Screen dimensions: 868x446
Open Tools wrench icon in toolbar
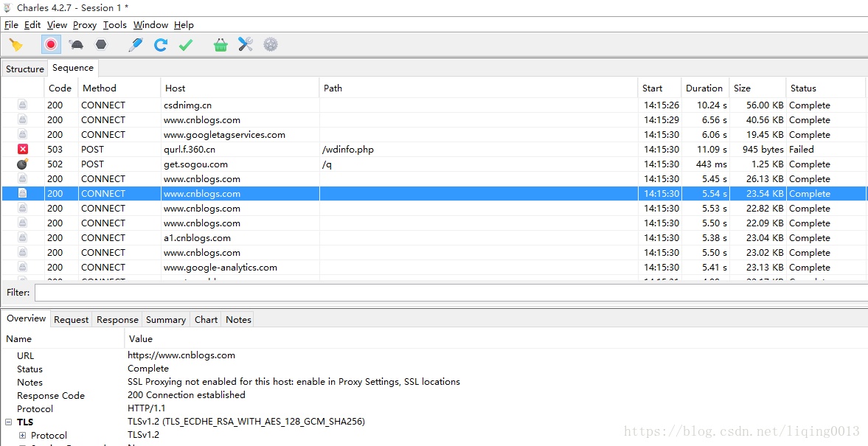pyautogui.click(x=246, y=44)
